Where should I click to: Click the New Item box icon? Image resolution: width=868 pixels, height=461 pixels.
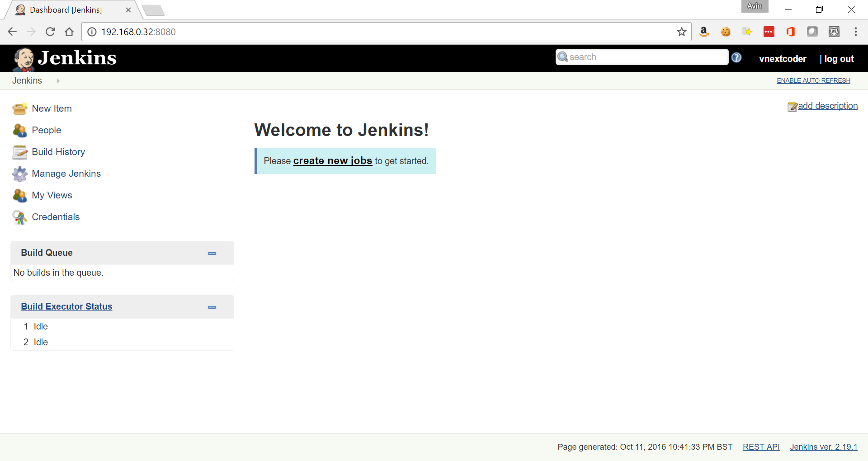(19, 109)
